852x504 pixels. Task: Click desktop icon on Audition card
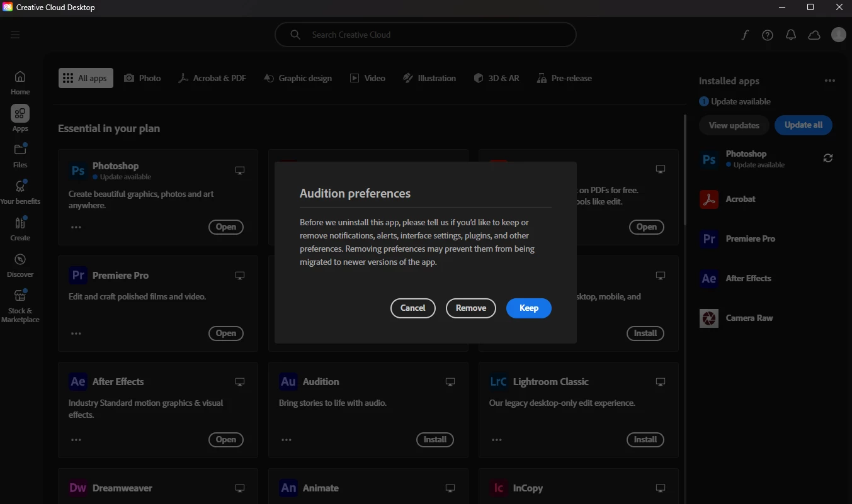click(450, 382)
